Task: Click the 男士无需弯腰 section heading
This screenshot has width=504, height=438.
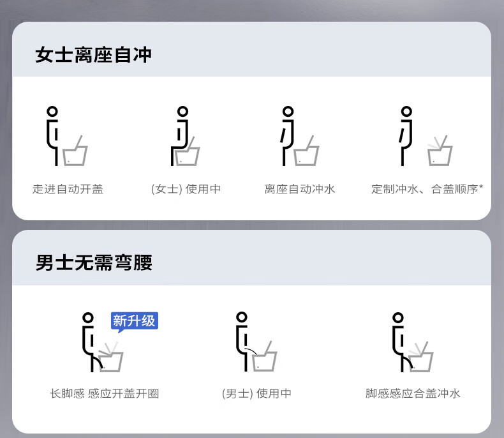Action: click(94, 262)
